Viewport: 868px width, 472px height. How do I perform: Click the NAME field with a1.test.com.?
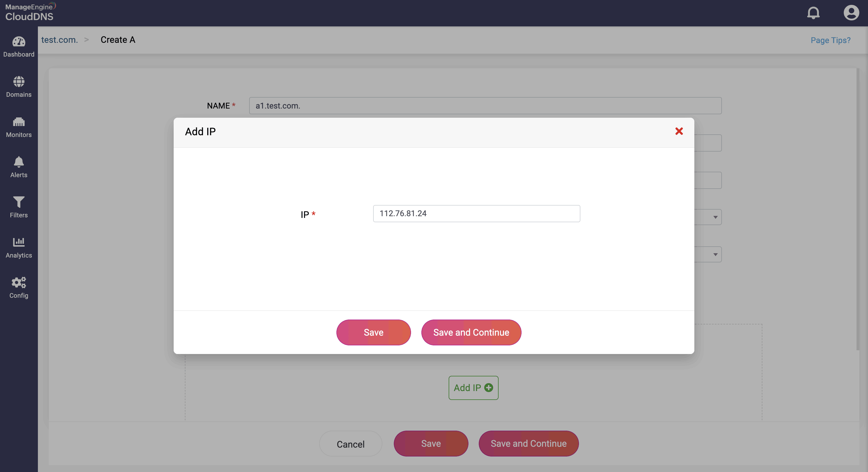click(485, 106)
